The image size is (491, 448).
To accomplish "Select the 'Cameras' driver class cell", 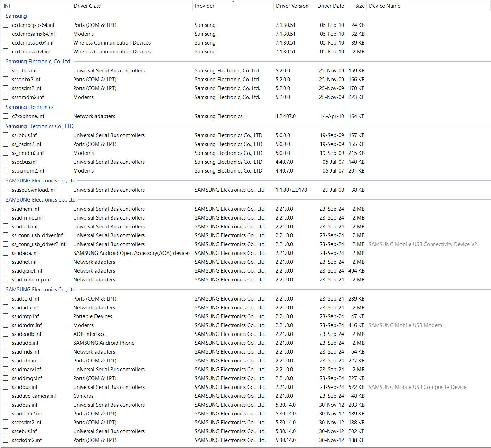I will [x=83, y=396].
